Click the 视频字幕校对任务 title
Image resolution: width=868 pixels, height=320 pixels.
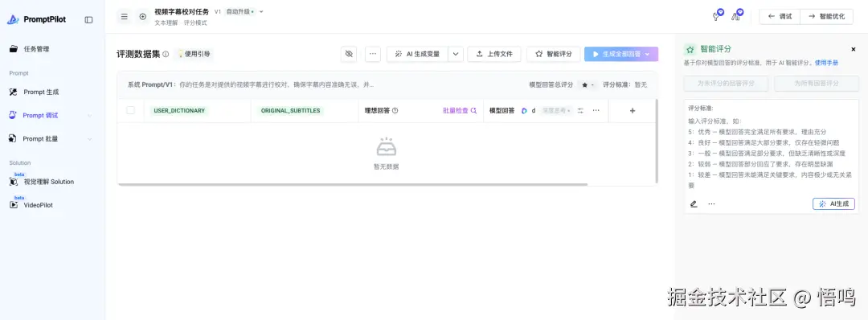click(182, 11)
